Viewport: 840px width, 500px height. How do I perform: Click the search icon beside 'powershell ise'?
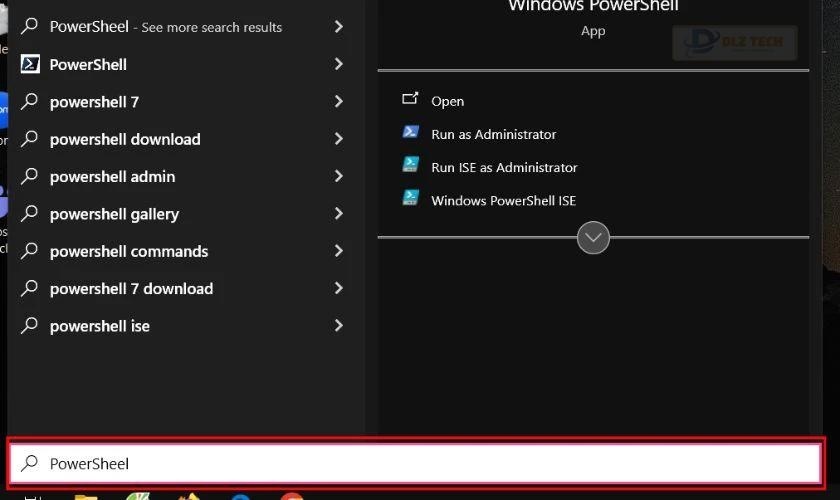pyautogui.click(x=29, y=326)
